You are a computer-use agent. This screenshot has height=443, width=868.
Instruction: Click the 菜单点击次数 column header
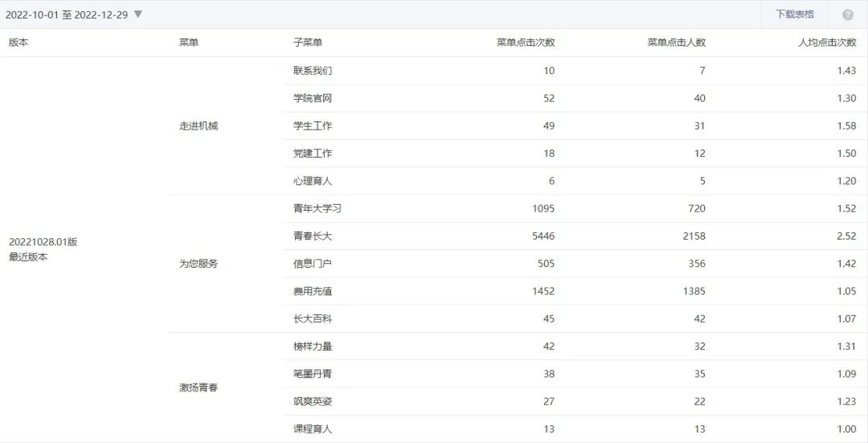coord(526,43)
